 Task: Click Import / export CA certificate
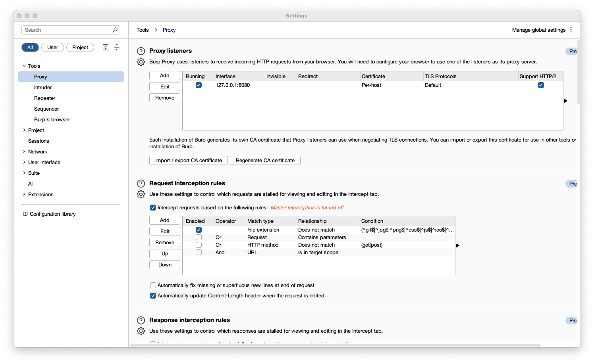coord(189,161)
